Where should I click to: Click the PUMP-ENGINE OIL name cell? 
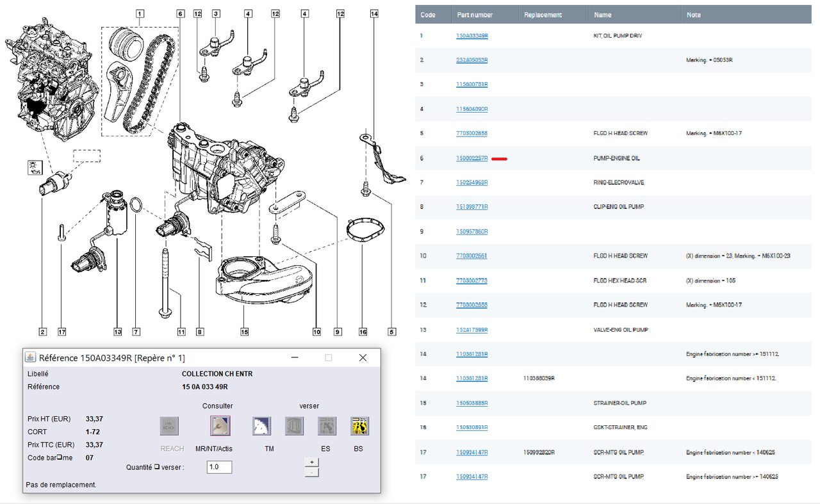617,158
